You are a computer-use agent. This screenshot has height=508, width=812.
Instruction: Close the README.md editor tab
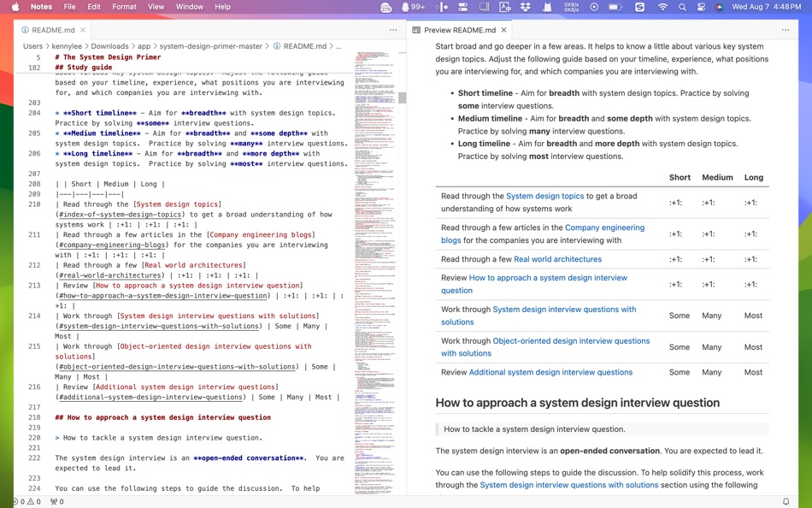pyautogui.click(x=83, y=30)
